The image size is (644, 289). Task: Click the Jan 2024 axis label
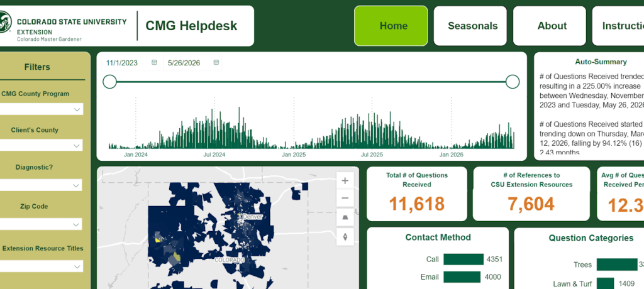[136, 155]
